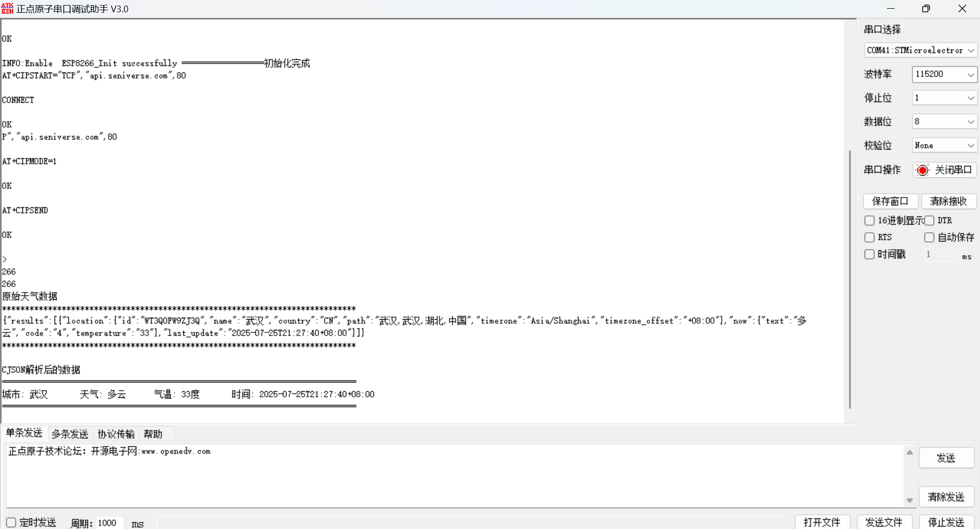Click the file send progress bar
980x529 pixels.
[x=473, y=523]
